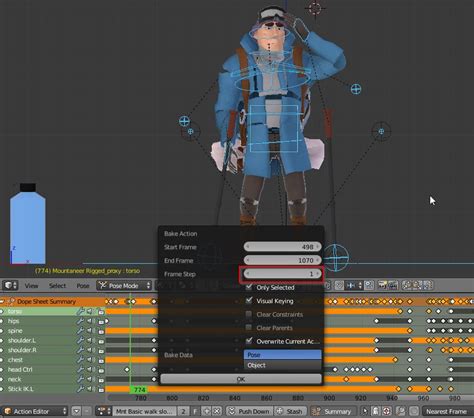The height and width of the screenshot is (418, 474).
Task: Toggle modifiers wrench on spine channel
Action: 80,331
